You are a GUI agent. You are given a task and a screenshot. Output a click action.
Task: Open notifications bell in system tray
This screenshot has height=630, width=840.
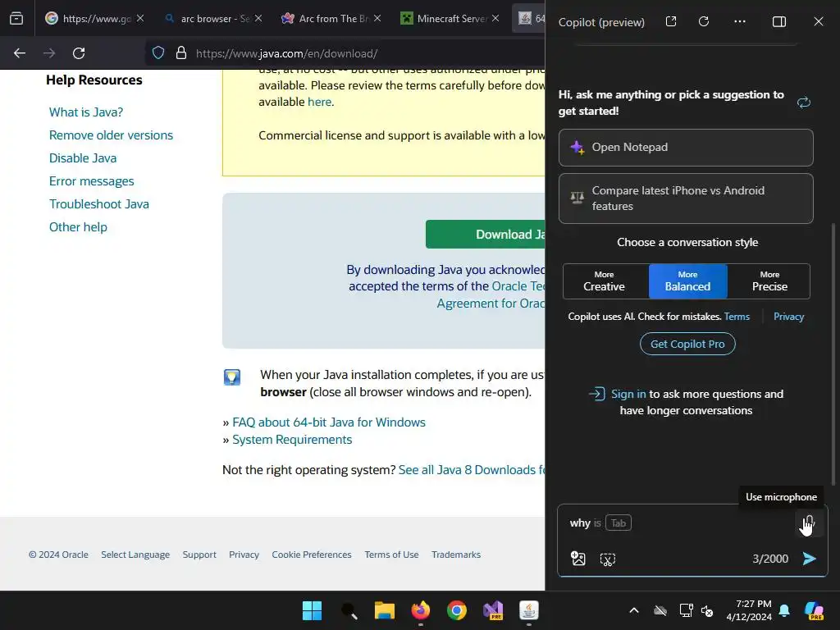[784, 610]
